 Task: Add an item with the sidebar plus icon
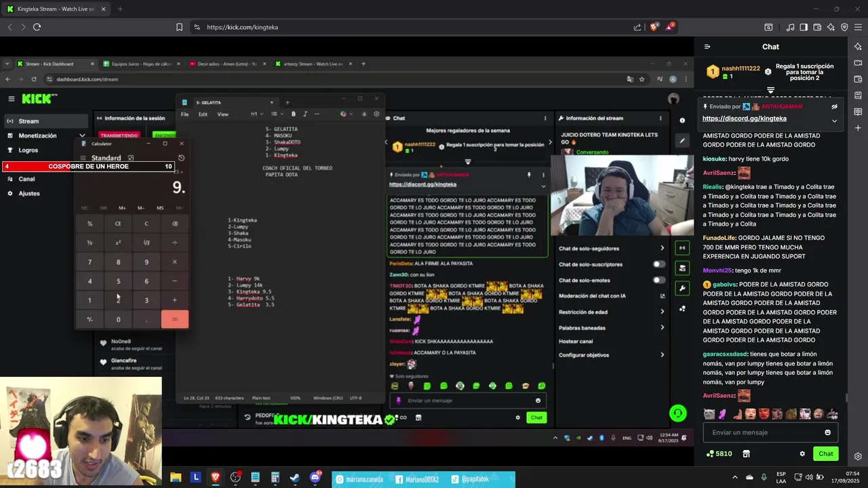[858, 127]
